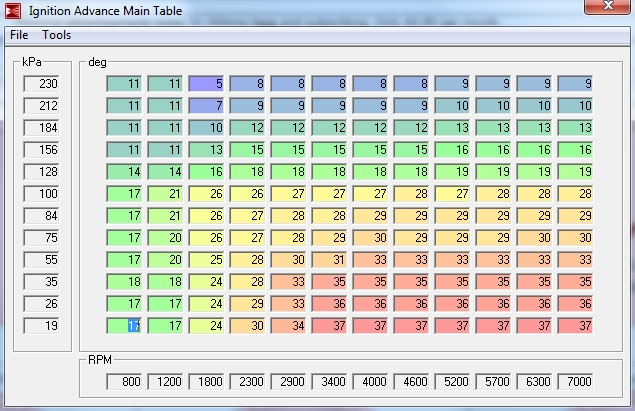Select the 128 kPa axis field
Screen dimensions: 635x411
point(41,172)
